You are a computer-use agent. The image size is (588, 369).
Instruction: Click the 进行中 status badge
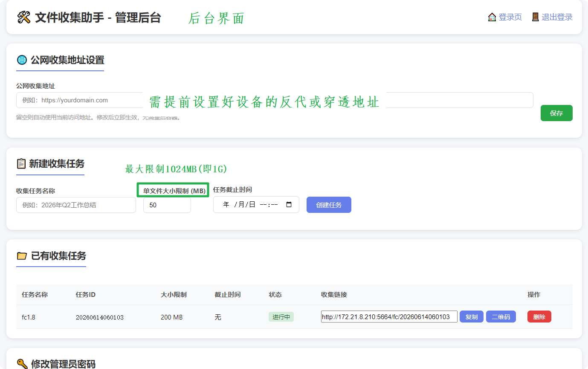[x=281, y=317]
